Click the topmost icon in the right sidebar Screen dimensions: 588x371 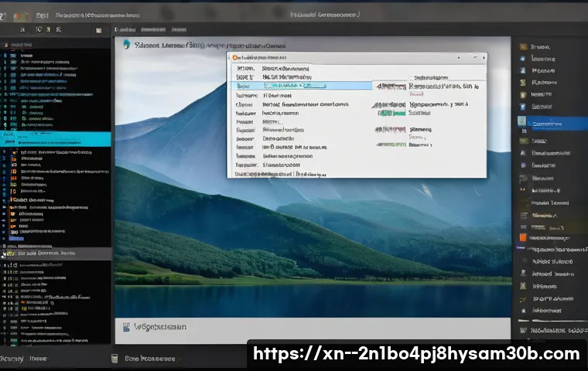click(522, 47)
